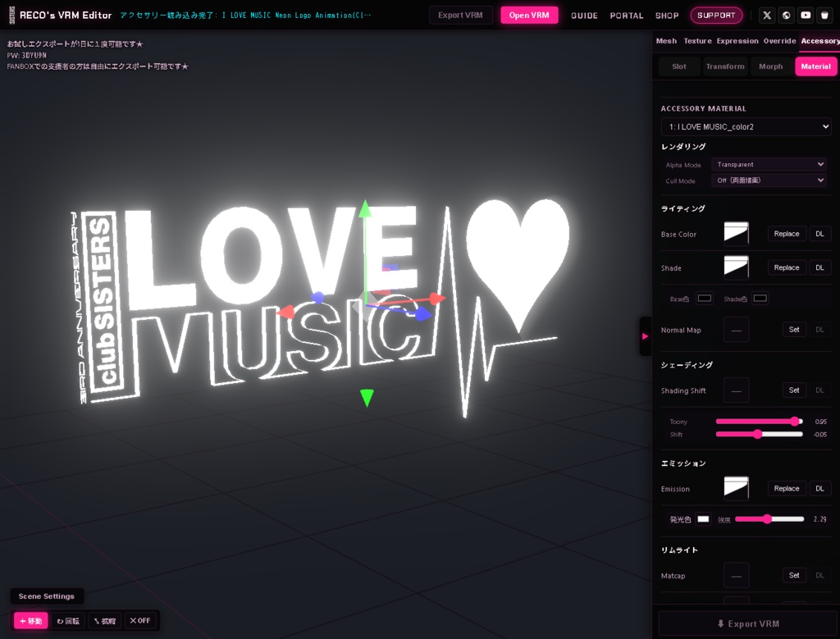840x639 pixels.
Task: Click the pink Open VRM button
Action: 529,15
